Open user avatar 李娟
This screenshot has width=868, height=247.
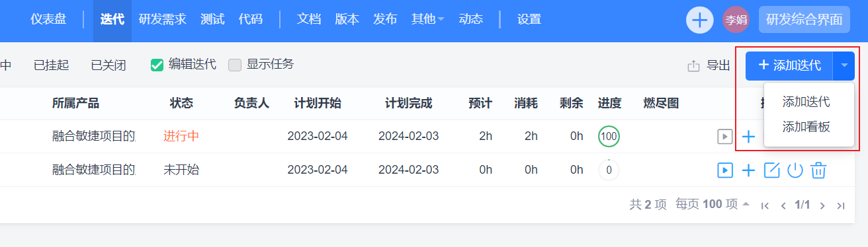(x=736, y=20)
